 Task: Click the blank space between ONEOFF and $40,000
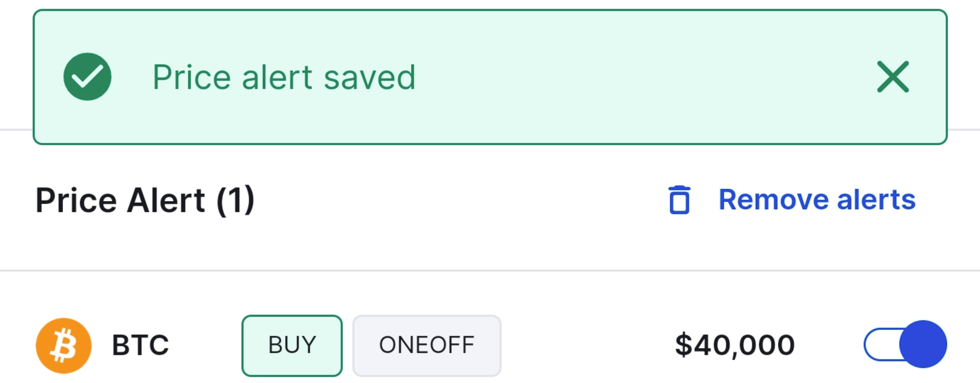(x=586, y=345)
